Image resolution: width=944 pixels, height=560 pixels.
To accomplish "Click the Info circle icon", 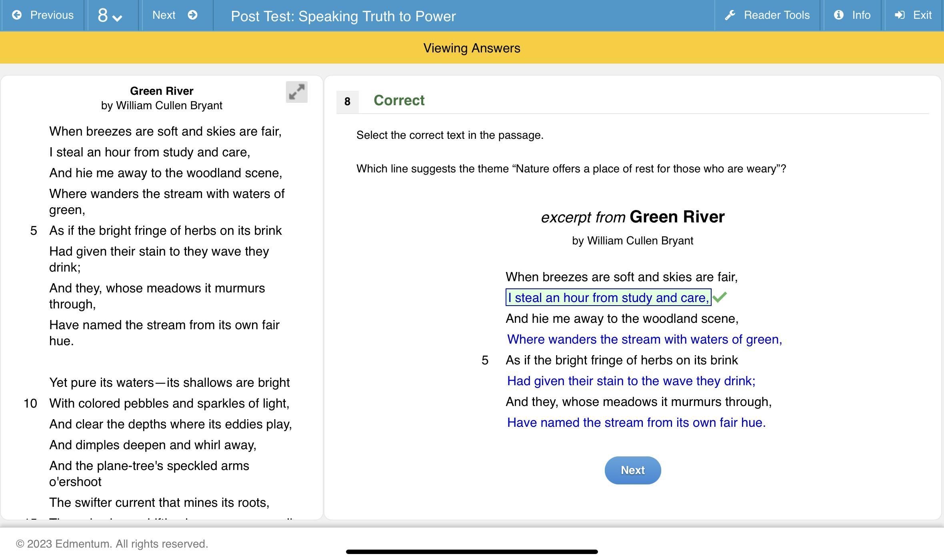I will pyautogui.click(x=839, y=15).
